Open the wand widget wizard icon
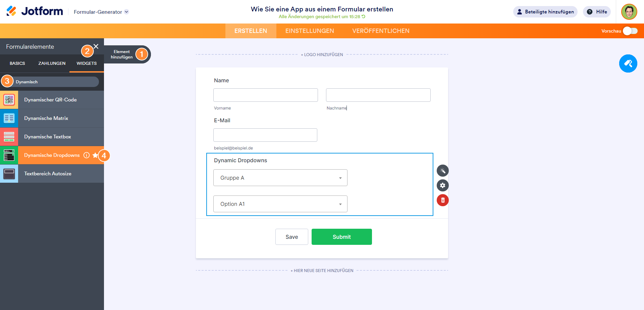Viewport: 644px width, 310px height. (443, 171)
